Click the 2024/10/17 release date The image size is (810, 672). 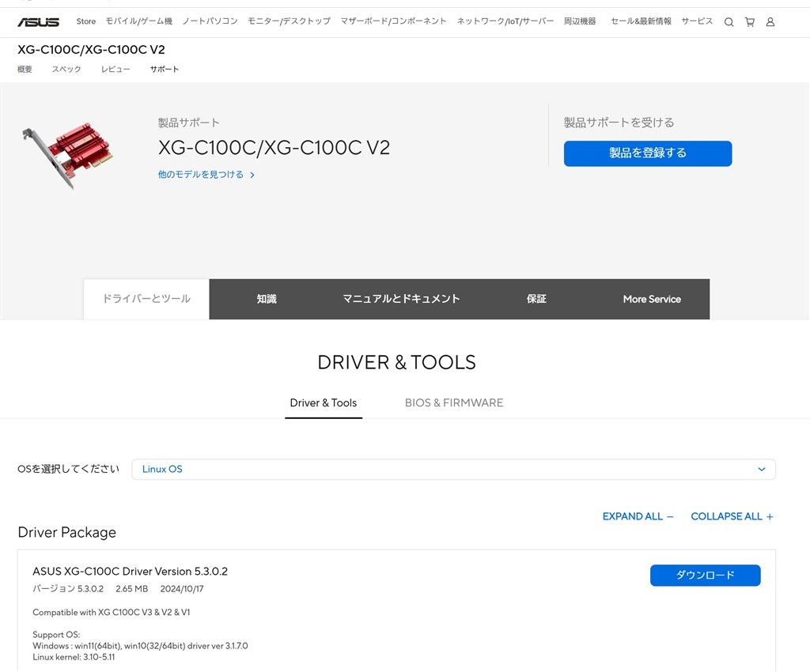tap(182, 589)
